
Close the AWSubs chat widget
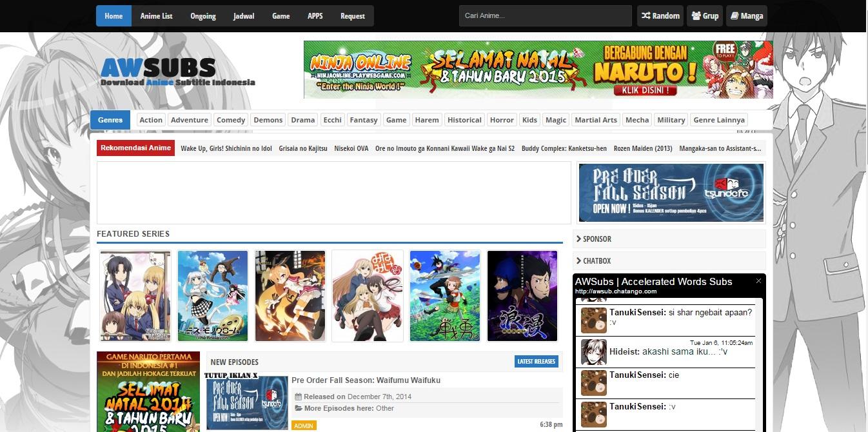tap(759, 281)
